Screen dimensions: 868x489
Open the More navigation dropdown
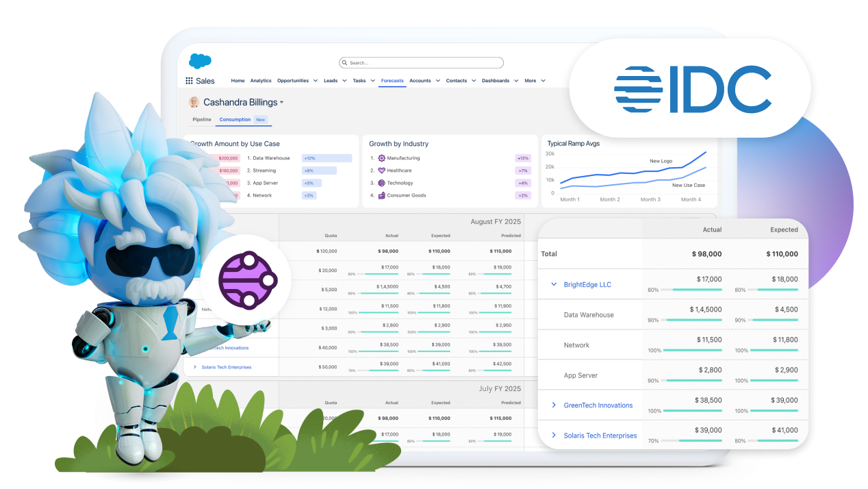[543, 81]
